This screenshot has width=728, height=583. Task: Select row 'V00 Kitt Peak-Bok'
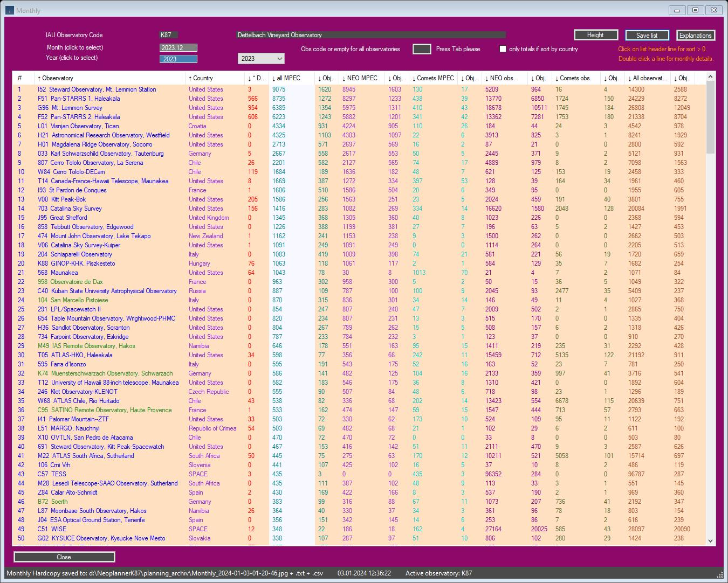359,199
